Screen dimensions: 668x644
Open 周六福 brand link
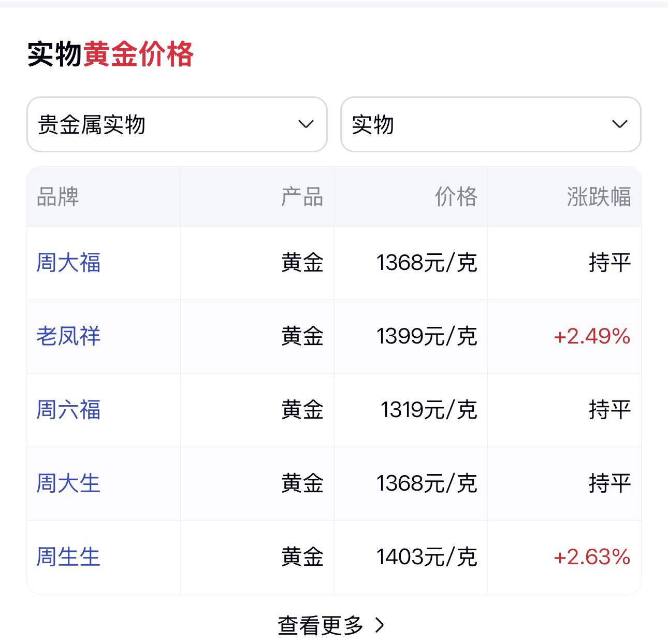[x=68, y=410]
